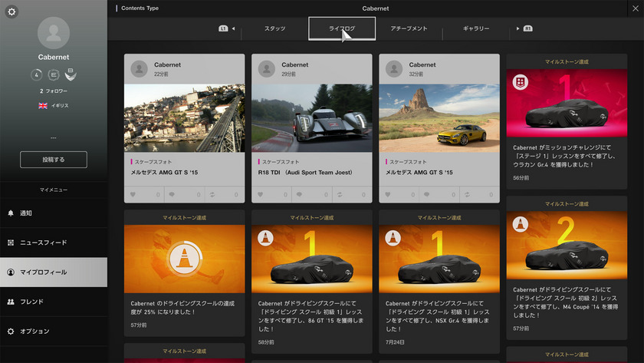Open the settings gear icon
The width and height of the screenshot is (644, 363).
(x=11, y=12)
